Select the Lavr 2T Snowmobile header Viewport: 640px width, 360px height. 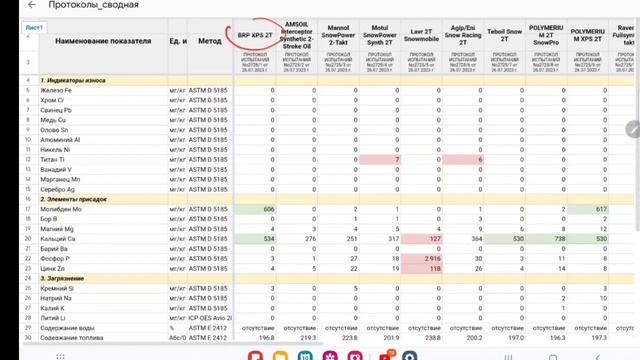(421, 35)
